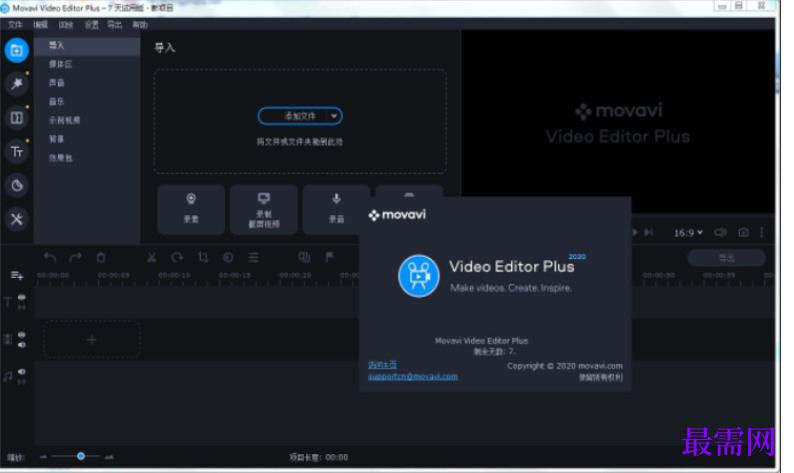Open Clip Properties sliders icon
Viewport: 794px width, 473px height.
click(x=254, y=257)
